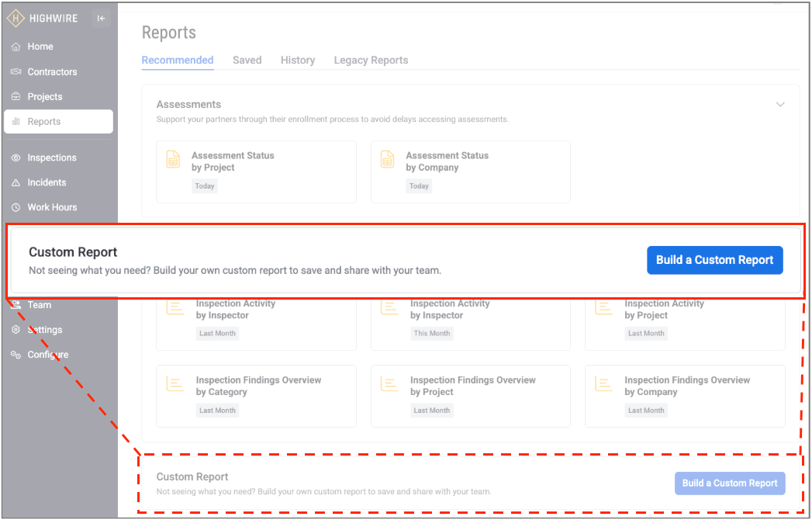Screen dimensions: 812x520
Task: Switch to the Recommended tab
Action: pyautogui.click(x=178, y=60)
